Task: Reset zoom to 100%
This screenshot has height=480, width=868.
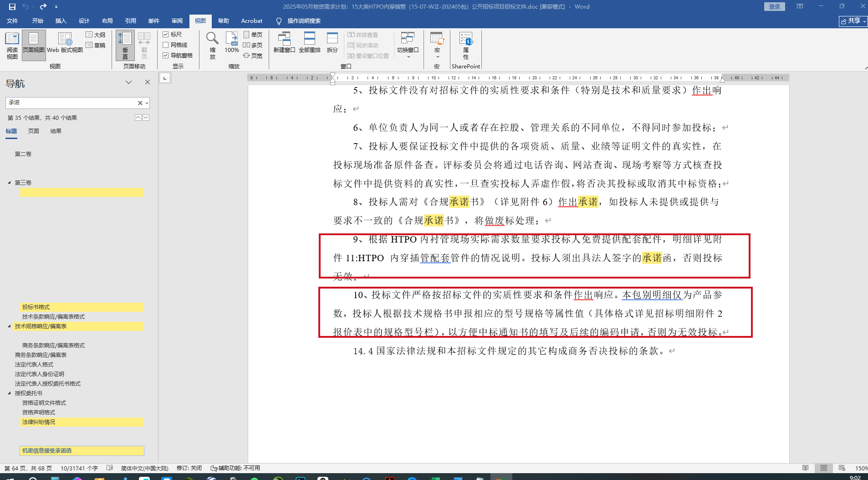Action: tap(232, 42)
